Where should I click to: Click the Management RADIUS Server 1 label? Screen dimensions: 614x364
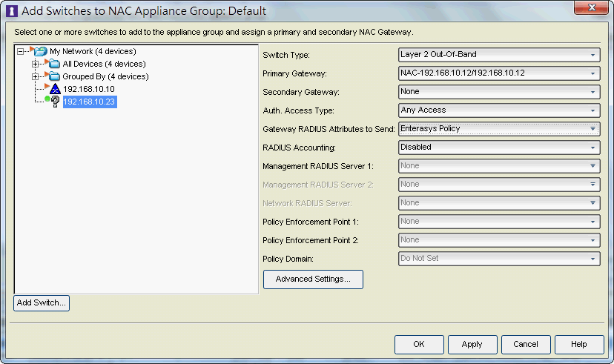pos(318,166)
